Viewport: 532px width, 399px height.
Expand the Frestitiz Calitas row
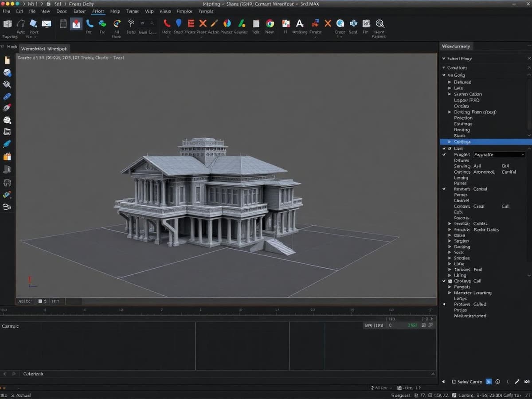coord(450,224)
